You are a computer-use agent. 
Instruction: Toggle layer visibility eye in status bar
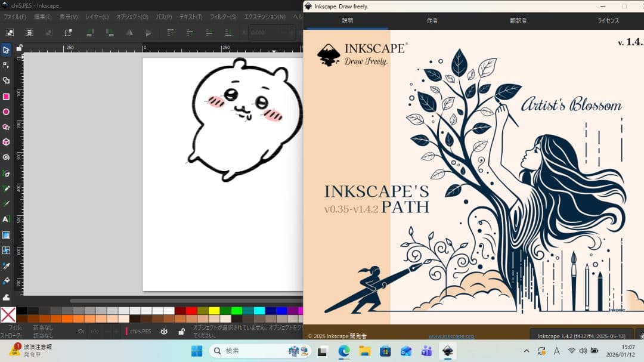(164, 332)
